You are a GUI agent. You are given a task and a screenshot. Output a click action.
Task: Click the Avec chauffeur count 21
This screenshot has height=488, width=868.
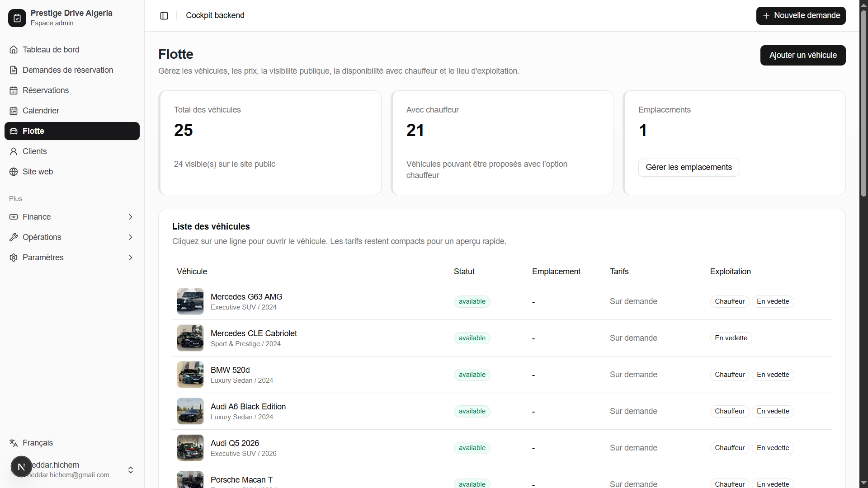click(415, 130)
